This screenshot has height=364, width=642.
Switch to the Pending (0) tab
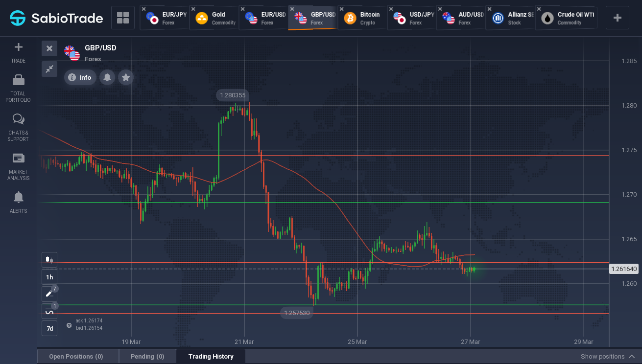pyautogui.click(x=147, y=357)
